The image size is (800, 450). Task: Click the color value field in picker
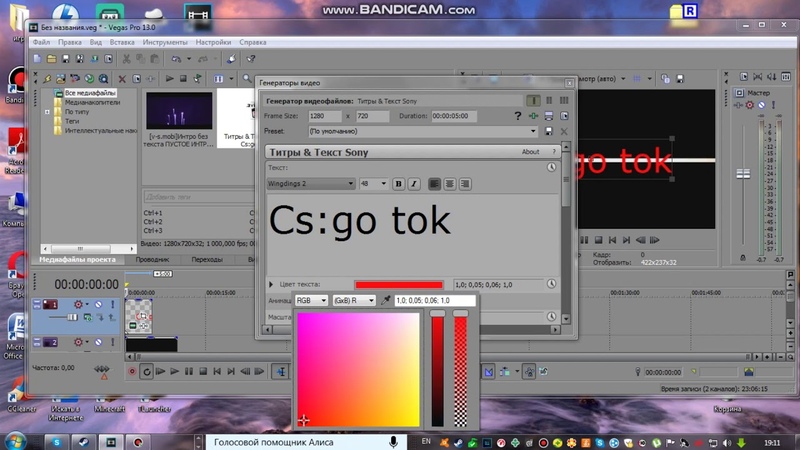[x=435, y=301]
